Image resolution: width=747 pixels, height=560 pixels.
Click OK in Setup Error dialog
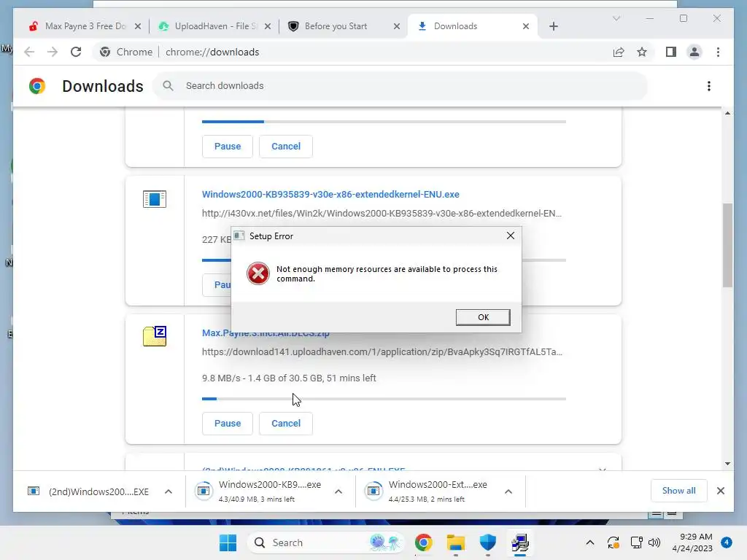483,317
